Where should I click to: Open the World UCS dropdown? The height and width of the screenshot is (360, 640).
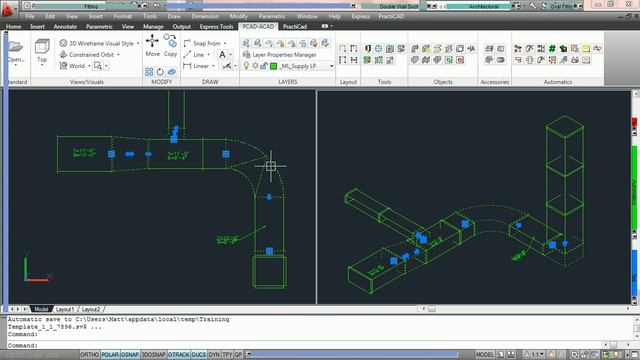(x=89, y=66)
